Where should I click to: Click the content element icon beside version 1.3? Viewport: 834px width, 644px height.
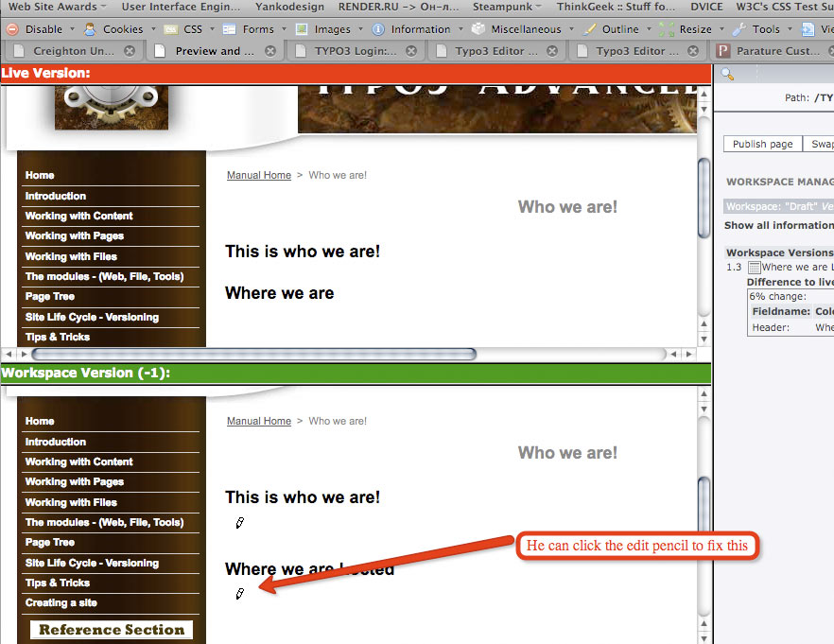click(x=754, y=268)
